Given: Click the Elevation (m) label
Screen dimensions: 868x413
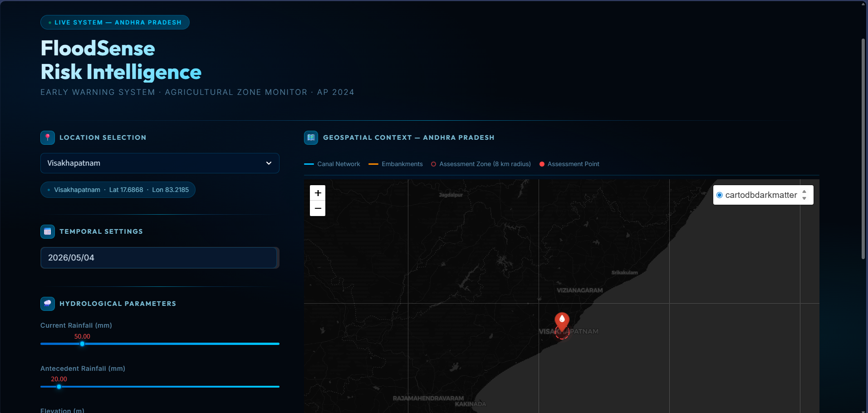Looking at the screenshot, I should coord(62,410).
